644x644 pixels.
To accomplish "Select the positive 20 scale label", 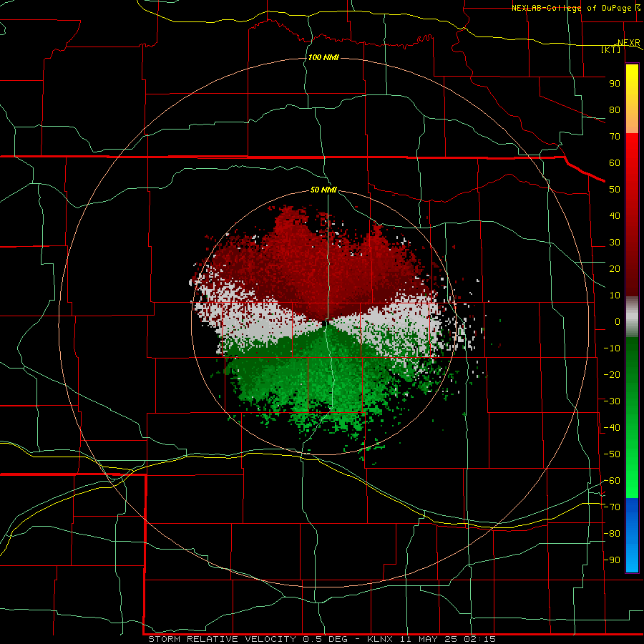I will tap(615, 269).
